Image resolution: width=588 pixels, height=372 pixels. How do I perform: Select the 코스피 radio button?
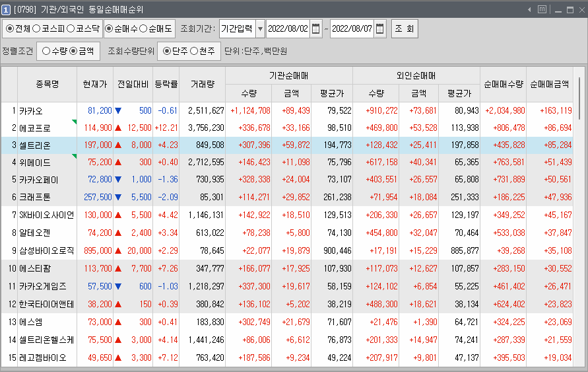click(x=36, y=29)
